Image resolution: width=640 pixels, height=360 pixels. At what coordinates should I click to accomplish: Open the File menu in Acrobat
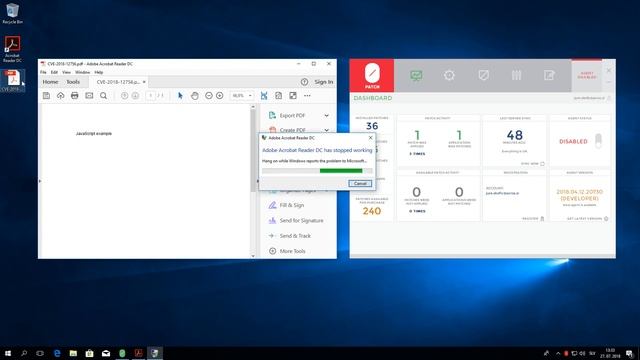[x=43, y=72]
